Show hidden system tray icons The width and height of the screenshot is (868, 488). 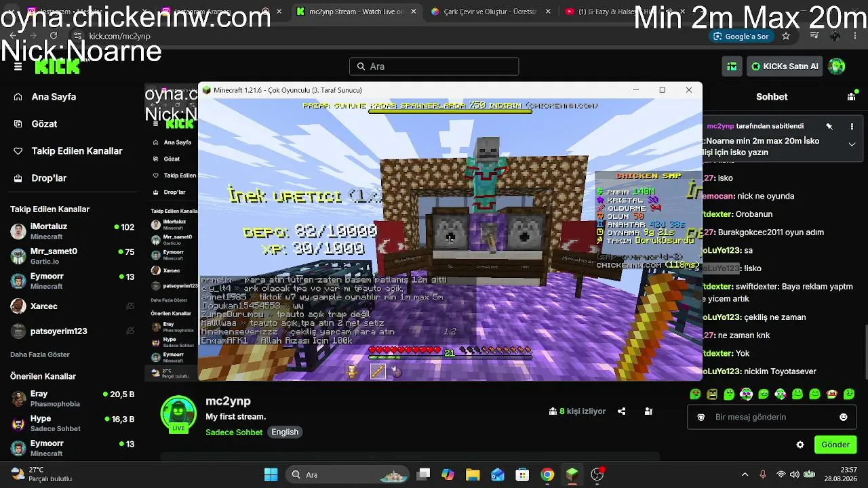pyautogui.click(x=745, y=474)
